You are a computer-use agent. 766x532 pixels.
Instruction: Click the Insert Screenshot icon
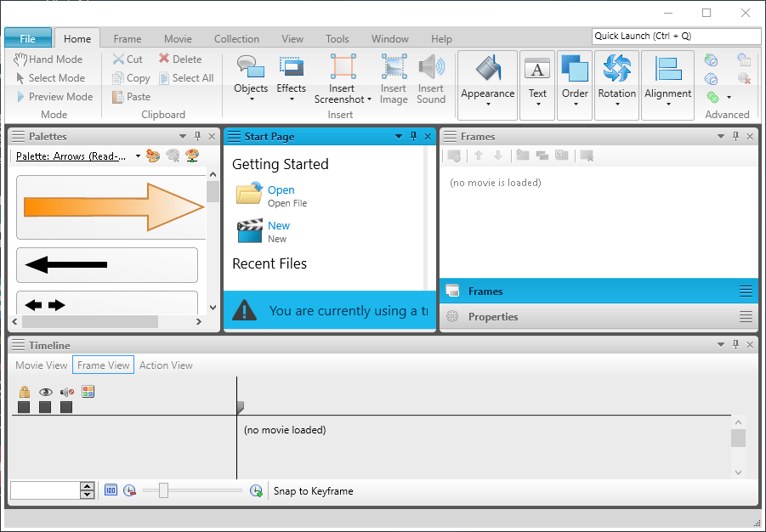click(343, 66)
